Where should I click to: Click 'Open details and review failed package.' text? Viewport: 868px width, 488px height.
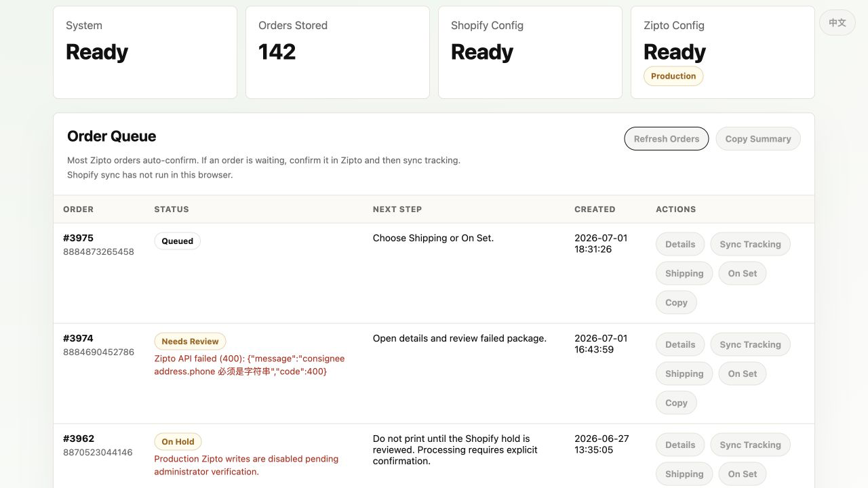coord(460,338)
